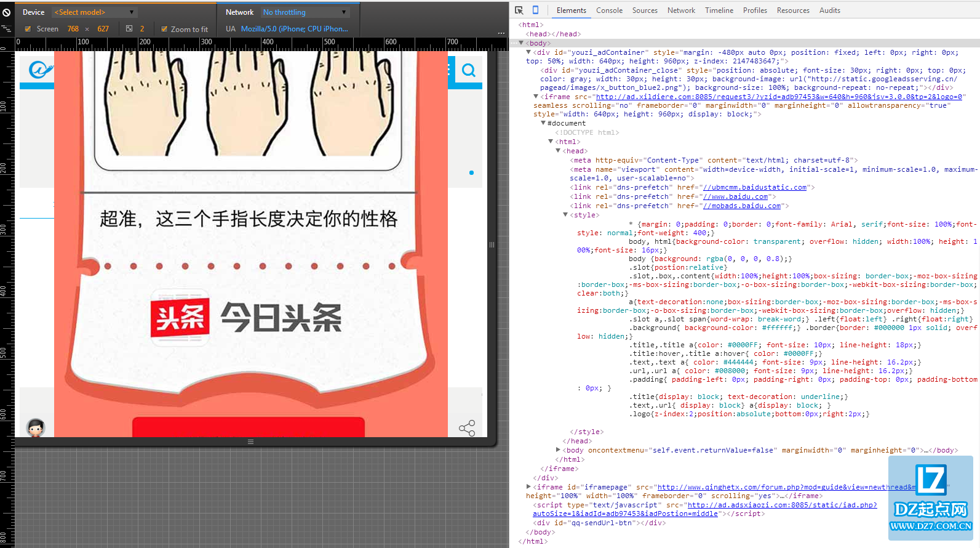Expand the body oncontextmenu node
980x548 pixels.
558,450
